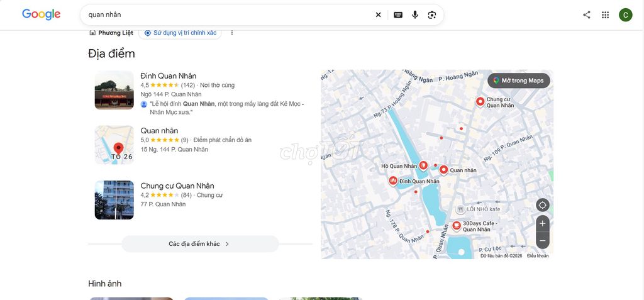Select the Hồ Quan Nhân map pin
The width and height of the screenshot is (644, 300).
(423, 165)
